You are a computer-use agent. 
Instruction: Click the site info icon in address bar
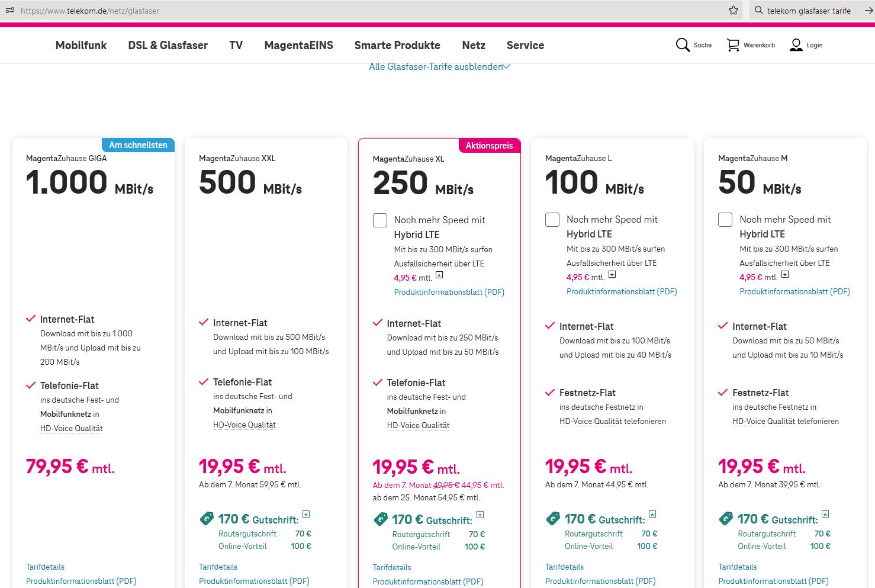9,10
